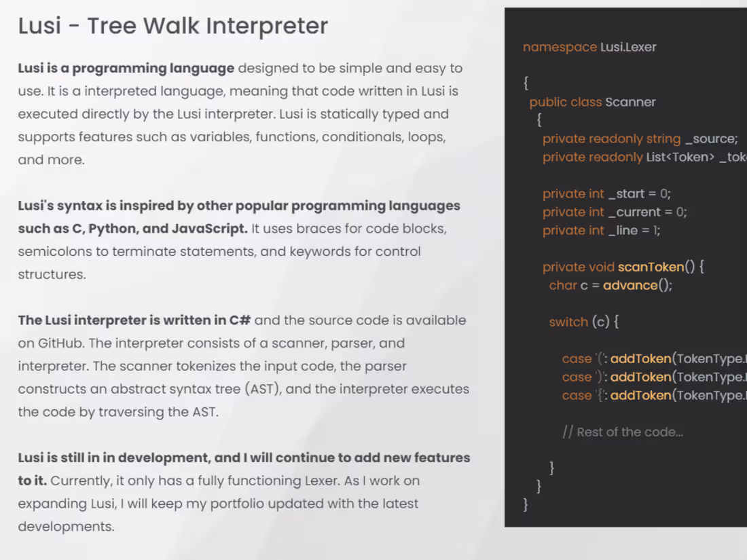
Task: Click the first "case '('" addToken line
Action: tap(655, 358)
